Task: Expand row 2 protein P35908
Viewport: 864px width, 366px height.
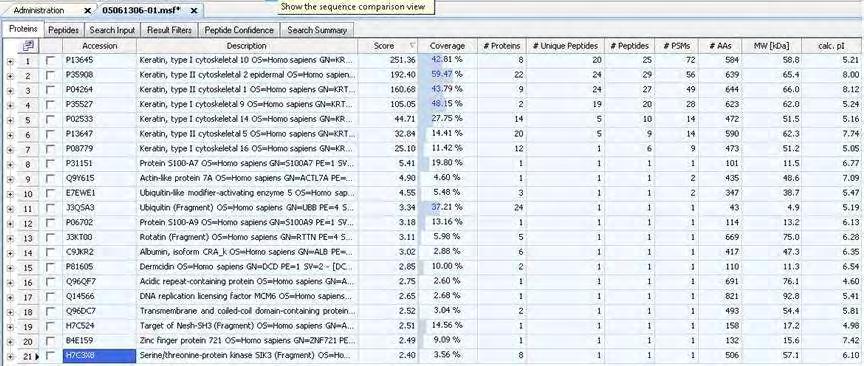Action: pos(10,76)
